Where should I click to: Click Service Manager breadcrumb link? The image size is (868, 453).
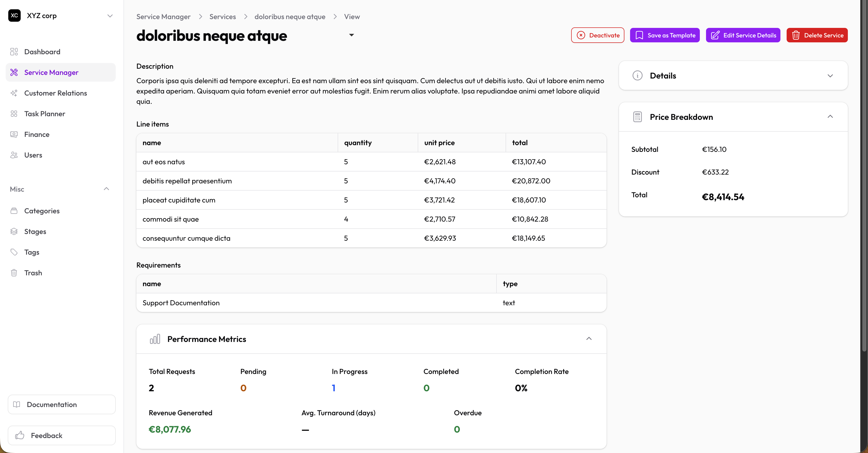pos(164,17)
